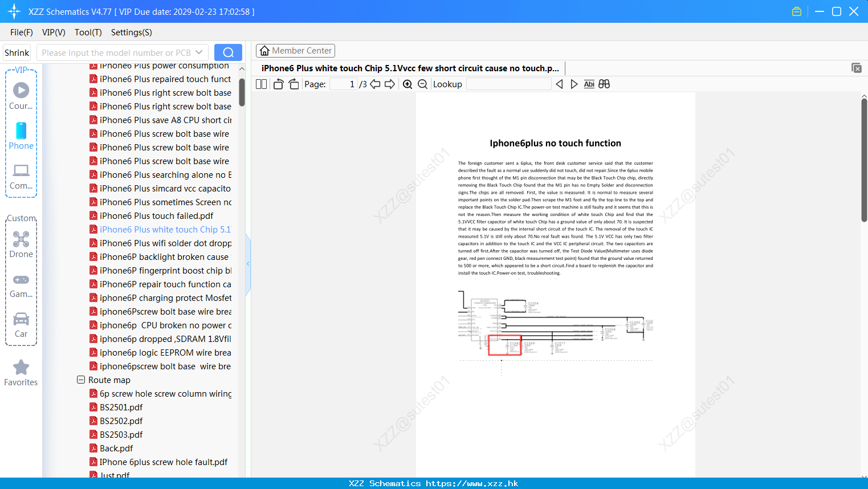The width and height of the screenshot is (868, 489).
Task: Open the File(F) menu
Action: [x=22, y=32]
